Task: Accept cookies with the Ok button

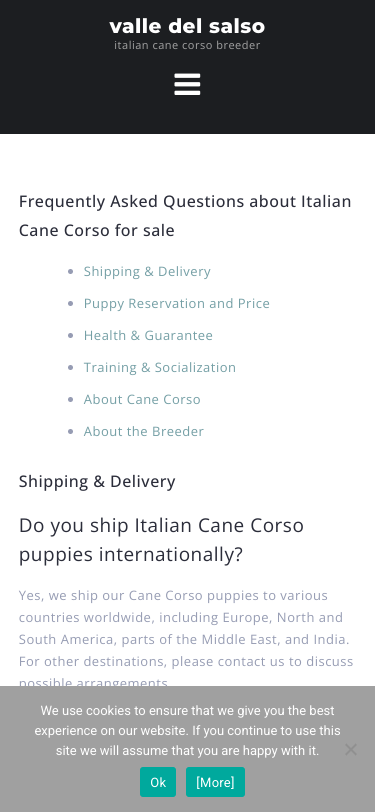Action: pyautogui.click(x=158, y=782)
